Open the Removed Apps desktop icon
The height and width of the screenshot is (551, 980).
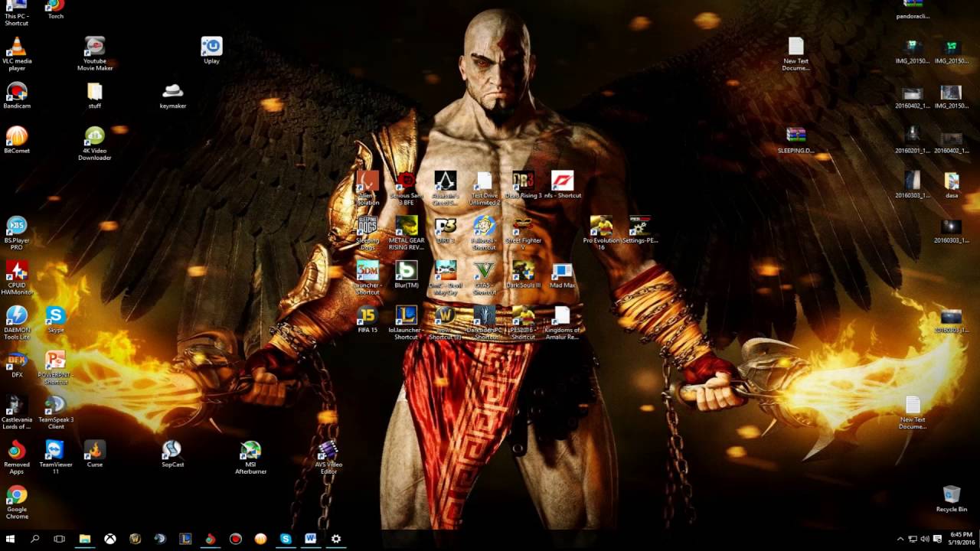[x=17, y=458]
